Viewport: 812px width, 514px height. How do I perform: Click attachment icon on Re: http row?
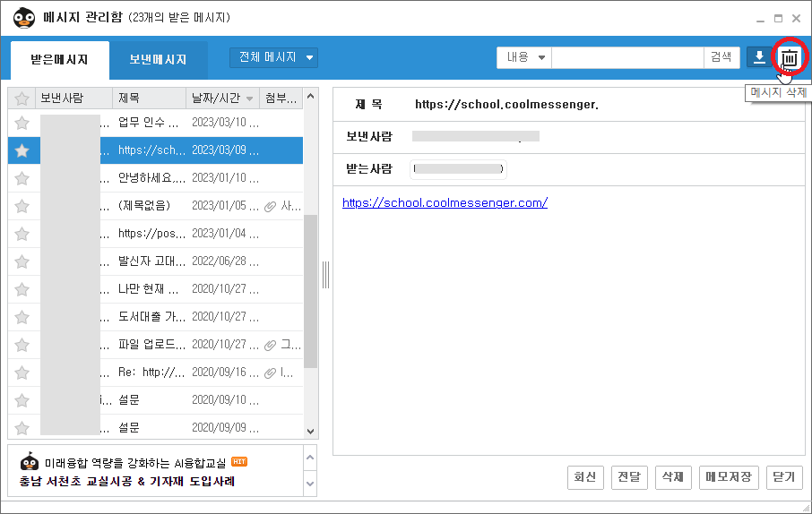pyautogui.click(x=270, y=373)
